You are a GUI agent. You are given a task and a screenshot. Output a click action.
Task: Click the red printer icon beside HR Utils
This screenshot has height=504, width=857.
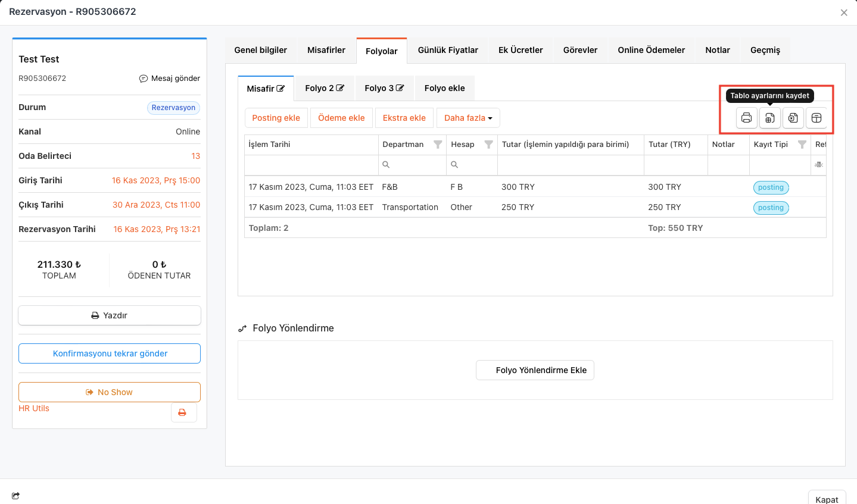tap(183, 412)
